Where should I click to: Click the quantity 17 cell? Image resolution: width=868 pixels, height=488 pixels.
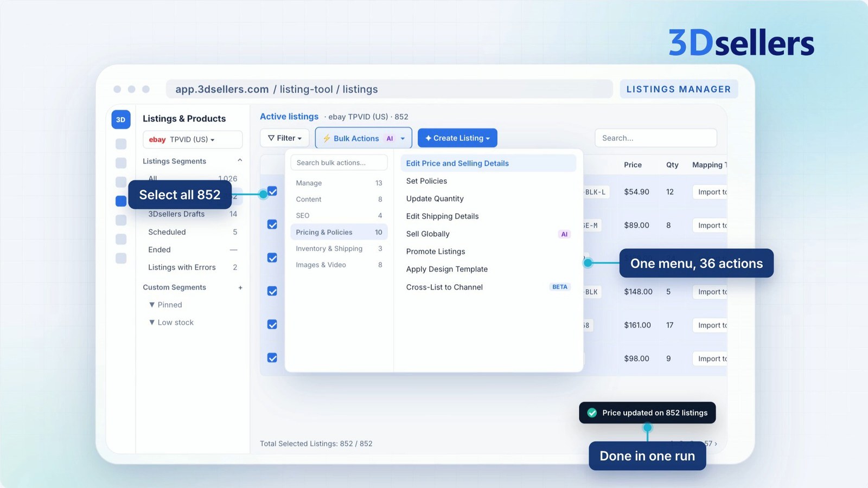pyautogui.click(x=670, y=325)
